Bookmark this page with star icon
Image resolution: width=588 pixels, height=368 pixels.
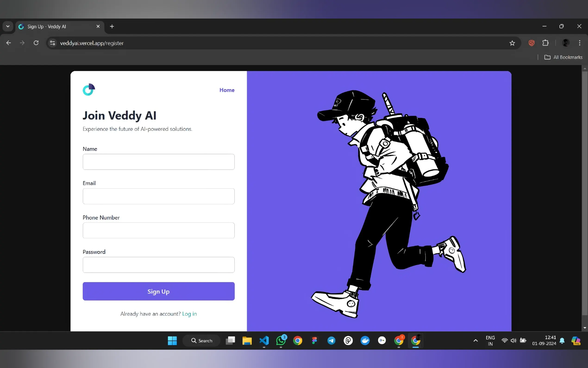click(512, 43)
